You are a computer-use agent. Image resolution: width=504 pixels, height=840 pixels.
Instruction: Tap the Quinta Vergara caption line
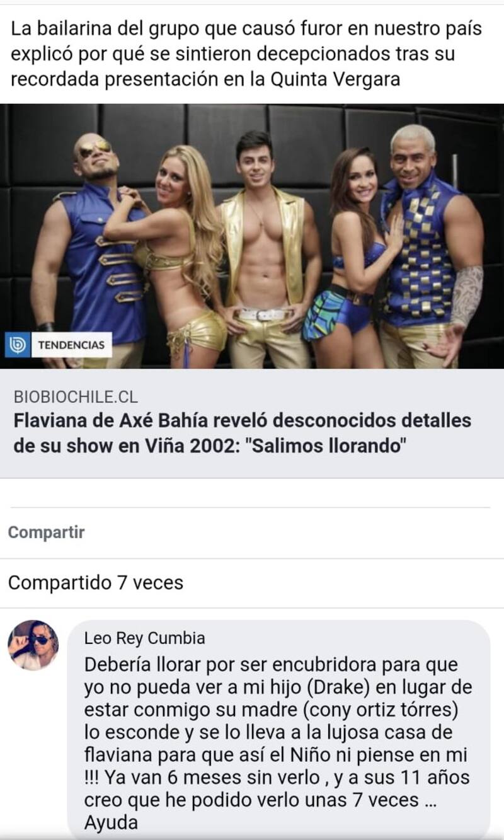205,80
